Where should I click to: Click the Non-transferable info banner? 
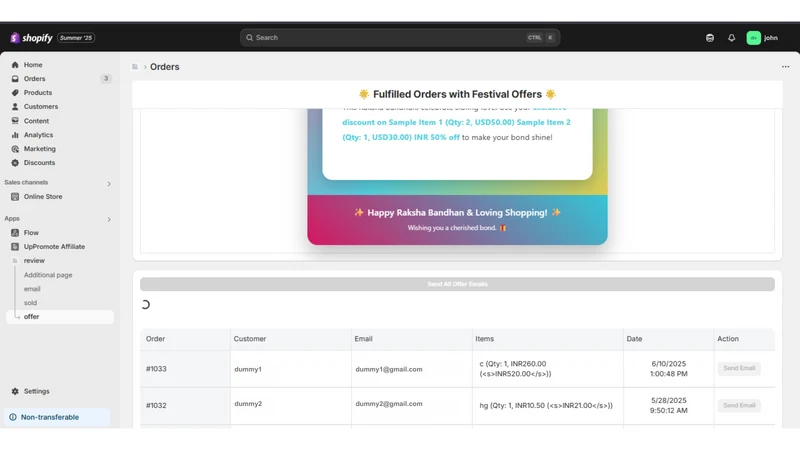coord(57,417)
